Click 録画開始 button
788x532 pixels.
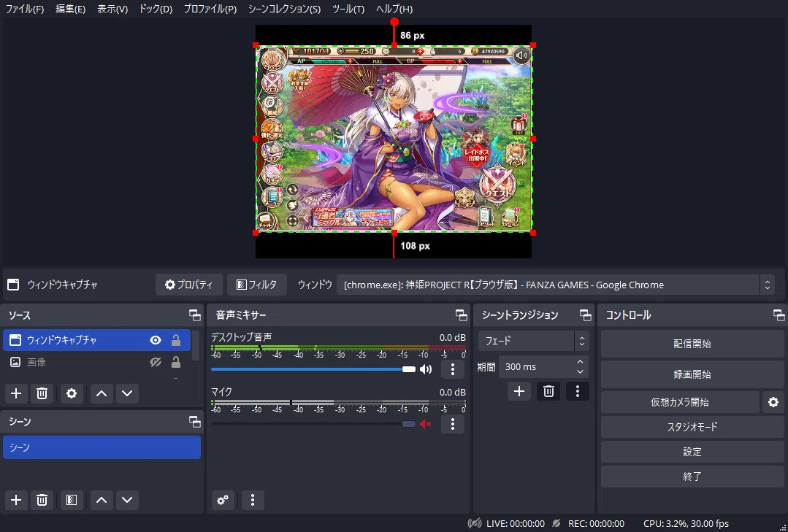pyautogui.click(x=692, y=375)
